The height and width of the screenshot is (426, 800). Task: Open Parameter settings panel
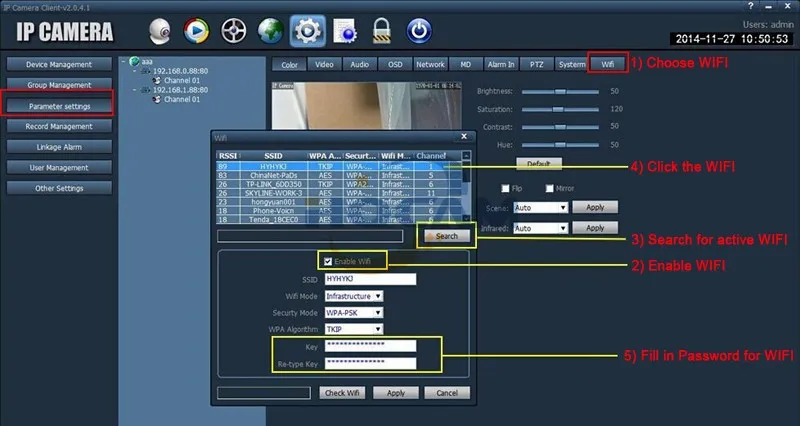(59, 106)
